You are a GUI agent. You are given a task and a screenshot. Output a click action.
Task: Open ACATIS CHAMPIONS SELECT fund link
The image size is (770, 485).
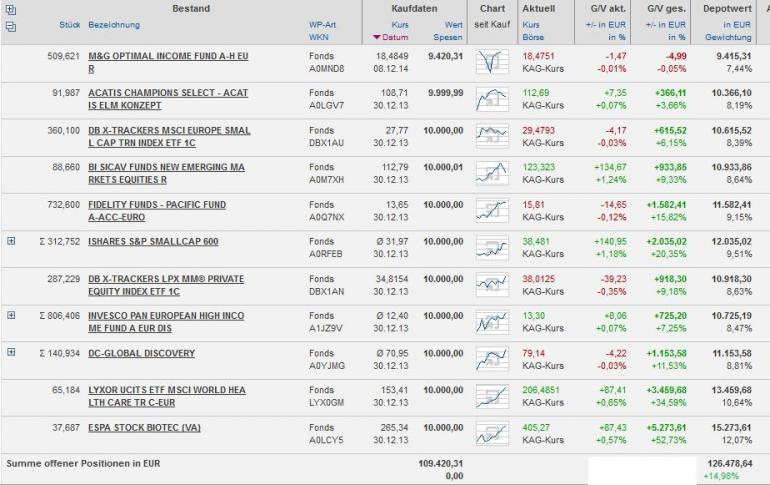click(168, 99)
